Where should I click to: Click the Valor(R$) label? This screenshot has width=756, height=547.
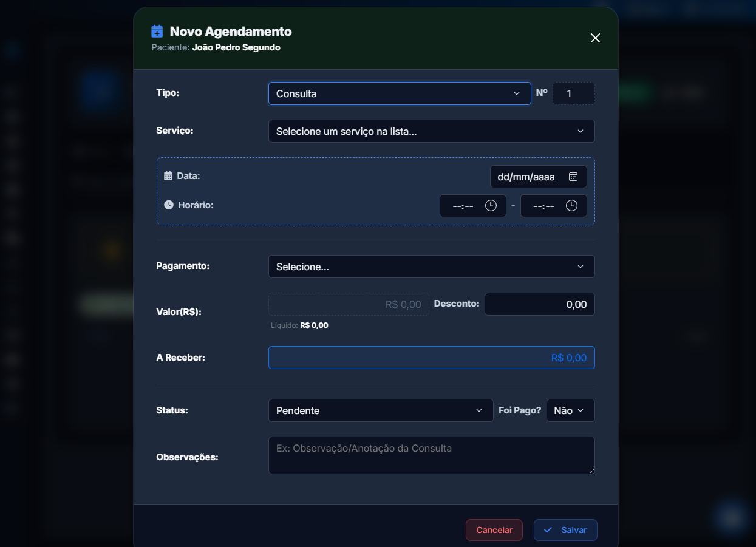pos(179,312)
